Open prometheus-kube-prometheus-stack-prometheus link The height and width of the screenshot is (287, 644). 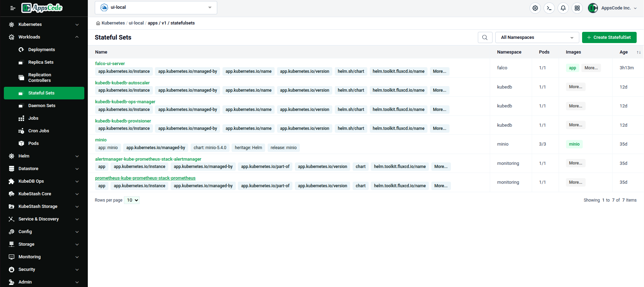coord(145,178)
